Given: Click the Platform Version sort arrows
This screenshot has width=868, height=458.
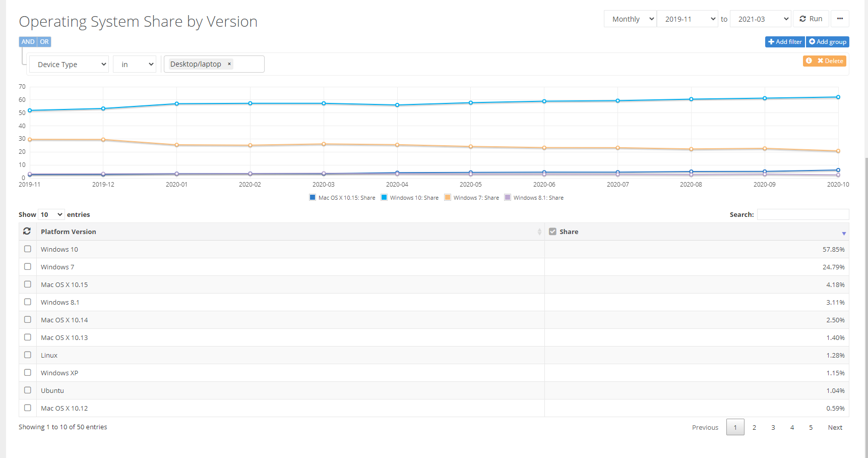Looking at the screenshot, I should click(x=539, y=232).
